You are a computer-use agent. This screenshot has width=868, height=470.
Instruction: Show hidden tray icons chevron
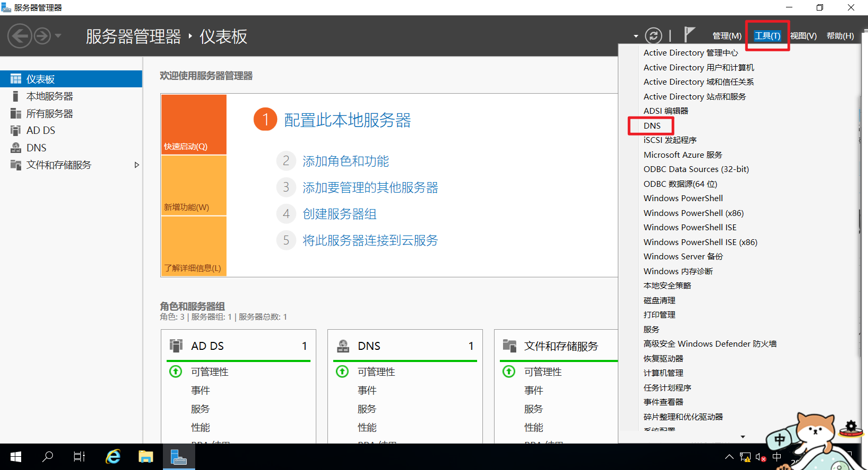tap(729, 457)
